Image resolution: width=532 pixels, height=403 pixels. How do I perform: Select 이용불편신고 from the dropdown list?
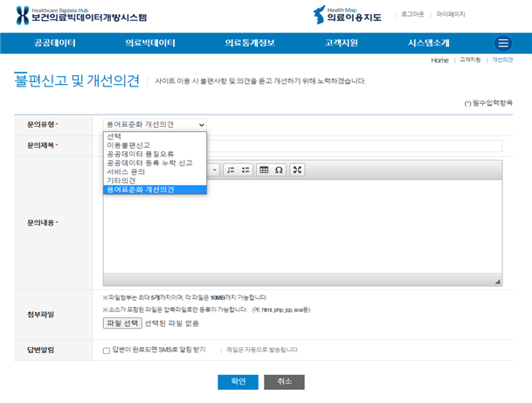(128, 145)
